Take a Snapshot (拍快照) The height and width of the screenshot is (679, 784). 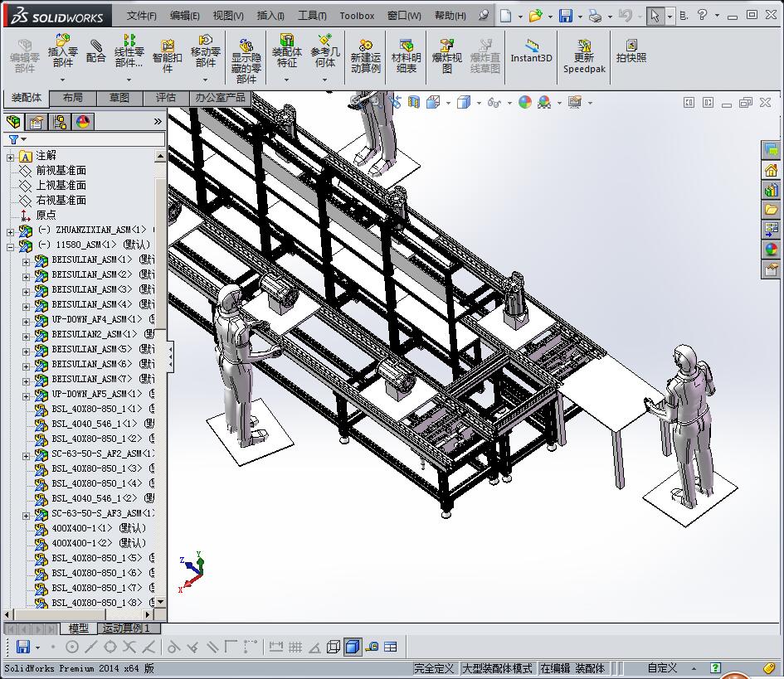click(631, 51)
